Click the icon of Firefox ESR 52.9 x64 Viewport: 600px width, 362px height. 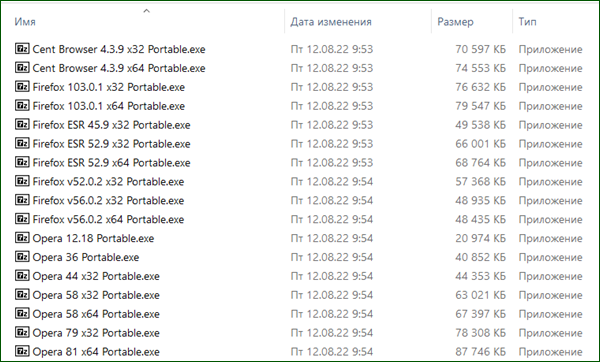22,162
